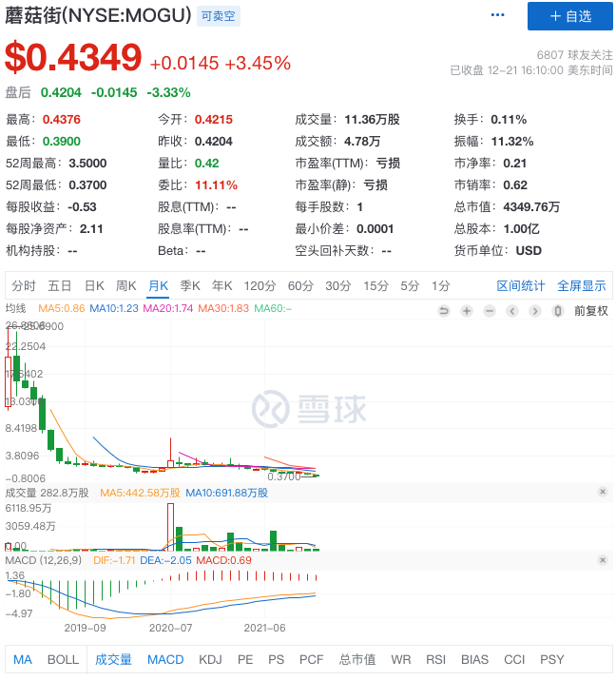This screenshot has width=616, height=680.
Task: Zoom in chart with the plus icon
Action: (x=467, y=311)
